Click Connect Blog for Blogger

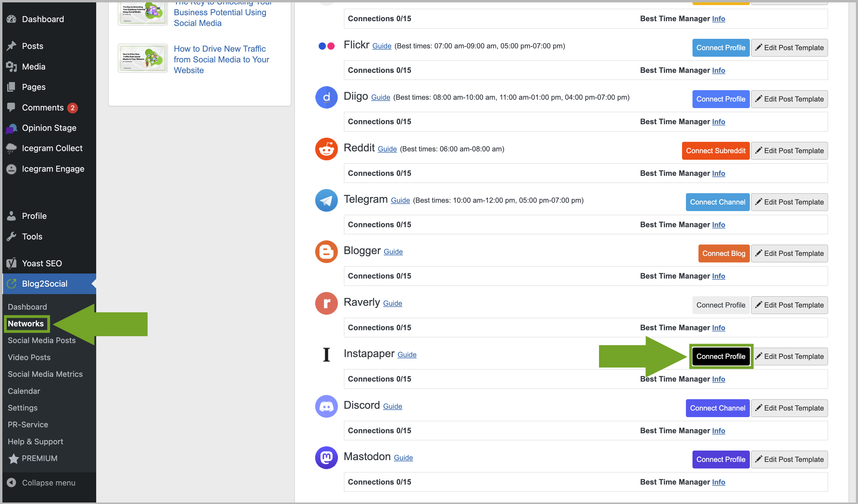(x=724, y=253)
